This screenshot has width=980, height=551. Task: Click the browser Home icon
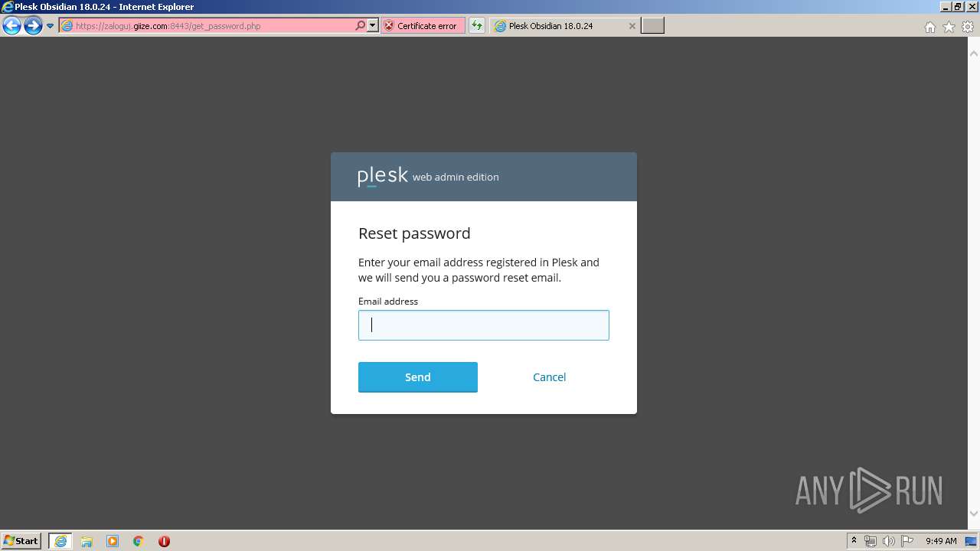coord(929,27)
